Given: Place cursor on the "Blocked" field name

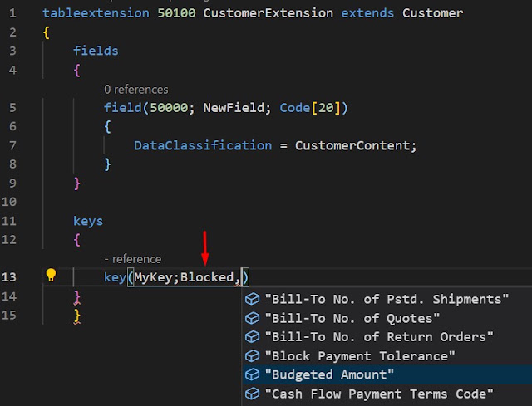Looking at the screenshot, I should pos(207,277).
